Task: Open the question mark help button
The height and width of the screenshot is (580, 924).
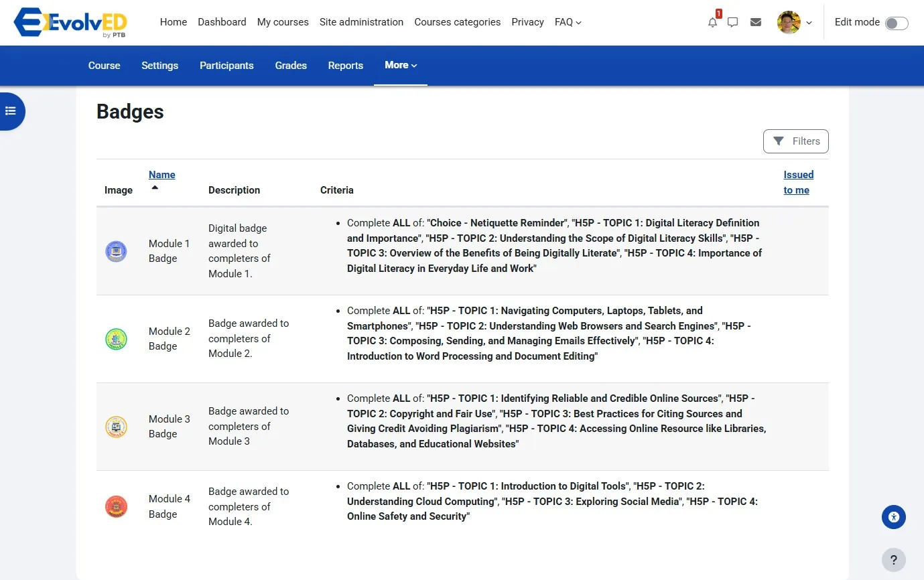Action: coord(893,560)
